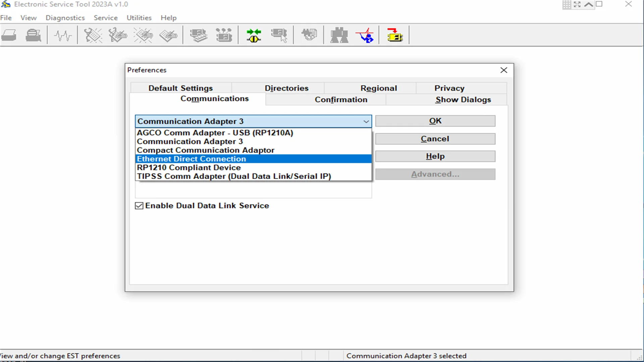Image resolution: width=644 pixels, height=362 pixels.
Task: Click the Print toolbar icon
Action: pos(9,35)
